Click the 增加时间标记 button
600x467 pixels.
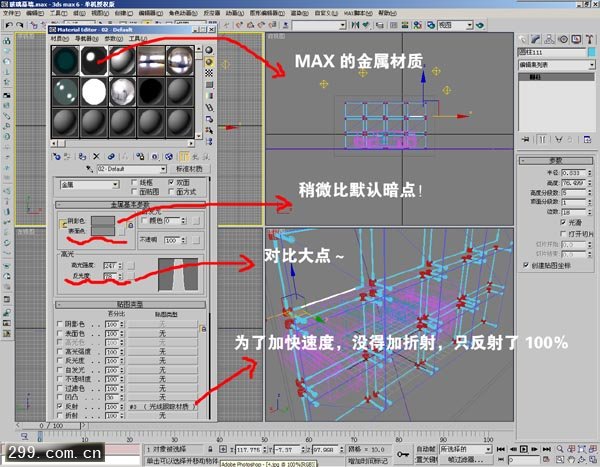click(x=367, y=461)
